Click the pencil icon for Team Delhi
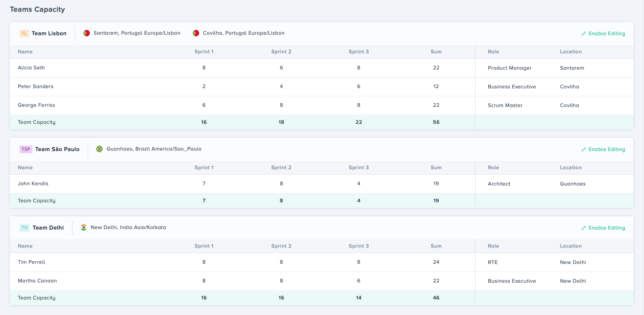644x315 pixels. (583, 228)
